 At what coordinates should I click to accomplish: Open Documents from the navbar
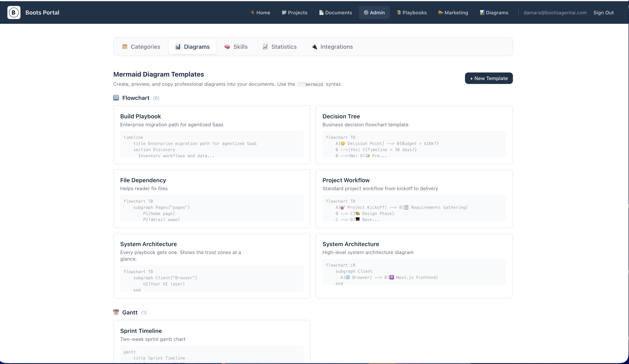(336, 13)
